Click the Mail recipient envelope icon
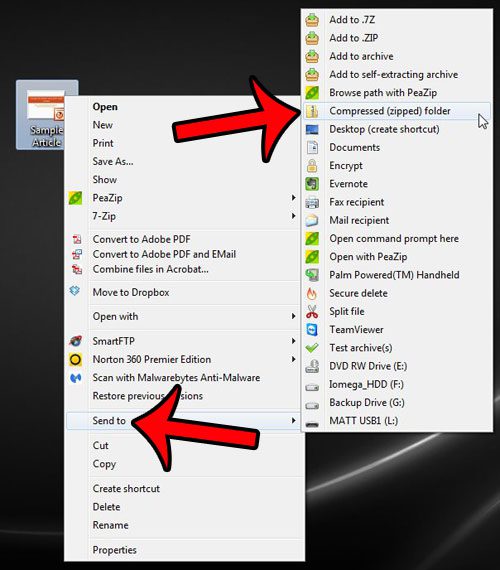Viewport: 500px width, 570px height. tap(312, 220)
